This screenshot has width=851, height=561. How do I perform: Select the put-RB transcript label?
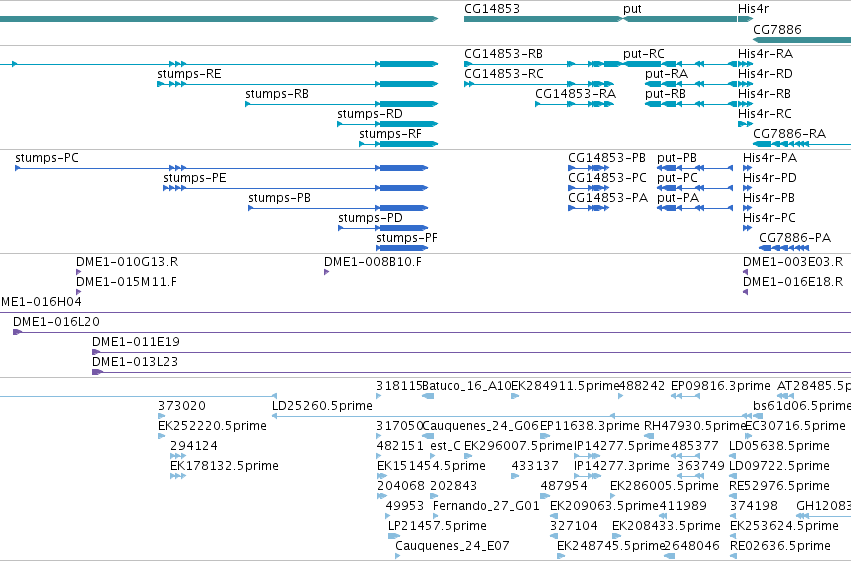[665, 94]
